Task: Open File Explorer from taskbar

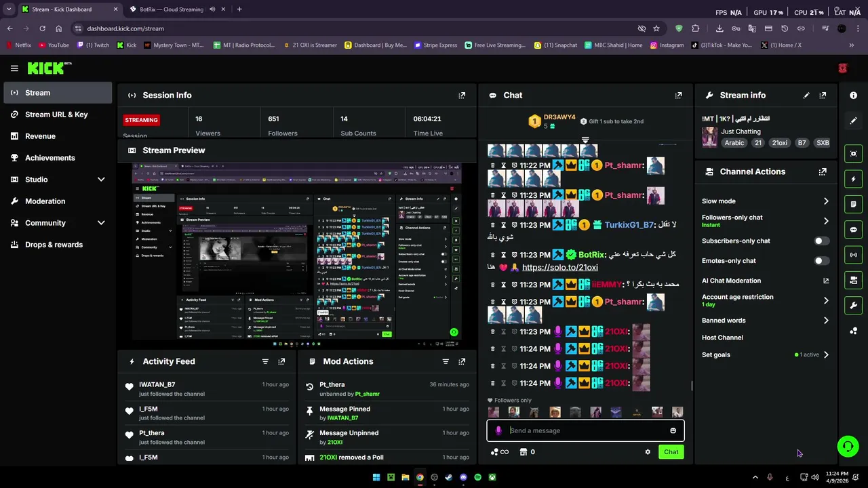Action: click(x=406, y=477)
